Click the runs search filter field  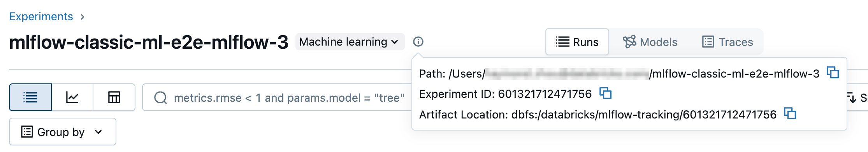point(277,97)
